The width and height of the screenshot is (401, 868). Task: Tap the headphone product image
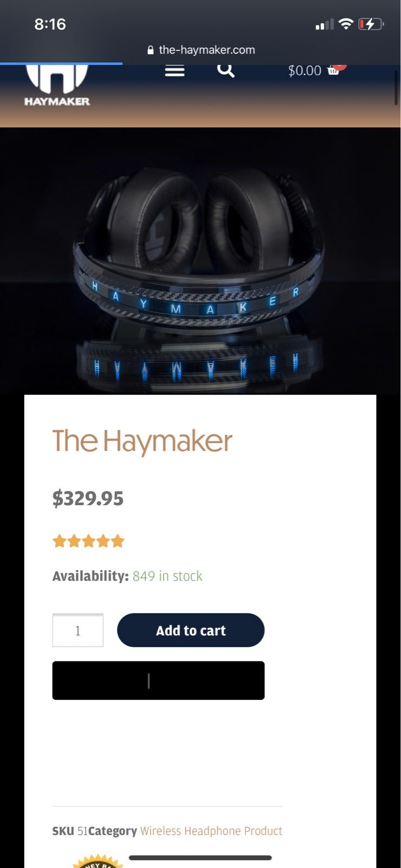[x=200, y=260]
